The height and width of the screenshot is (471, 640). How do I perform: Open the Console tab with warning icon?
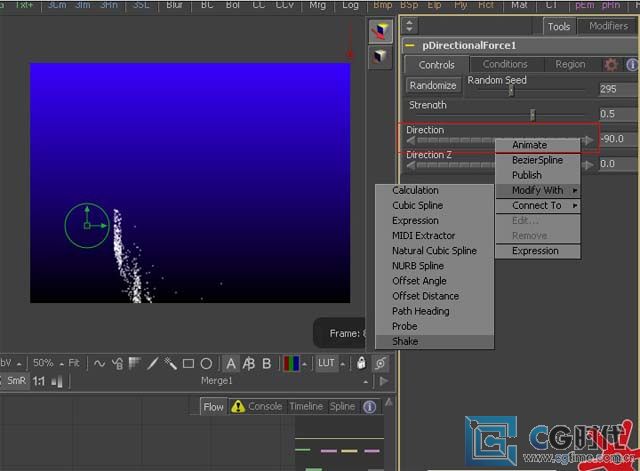click(257, 407)
